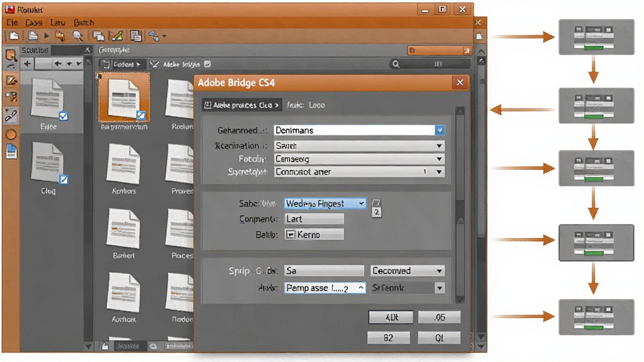This screenshot has height=362, width=644.
Task: Click the document page toolbar icon
Action: (33, 36)
